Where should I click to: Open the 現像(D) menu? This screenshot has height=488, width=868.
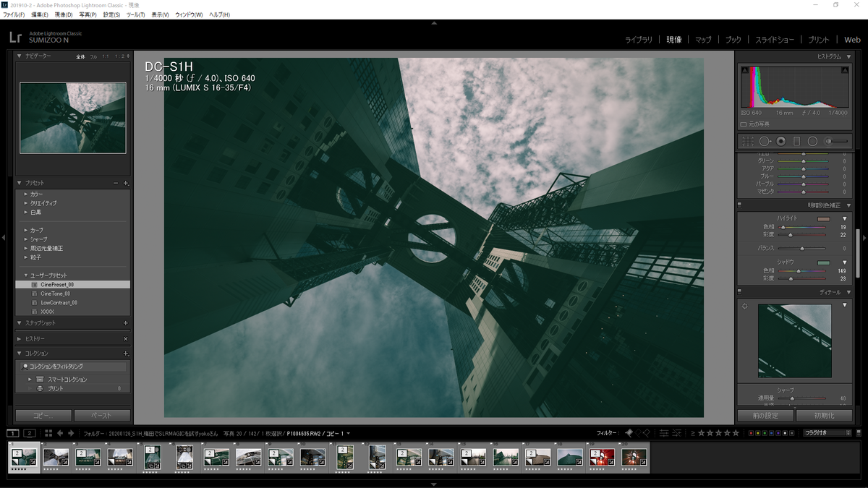(64, 14)
